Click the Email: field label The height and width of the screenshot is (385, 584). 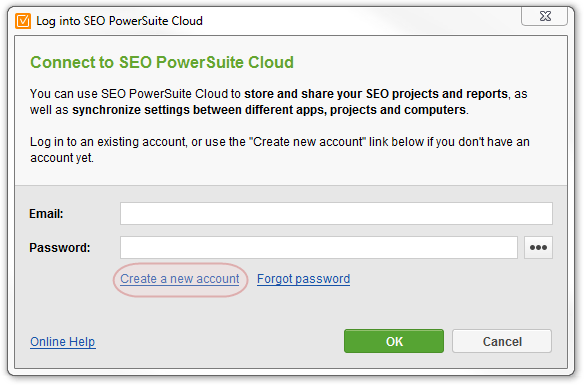pos(46,214)
